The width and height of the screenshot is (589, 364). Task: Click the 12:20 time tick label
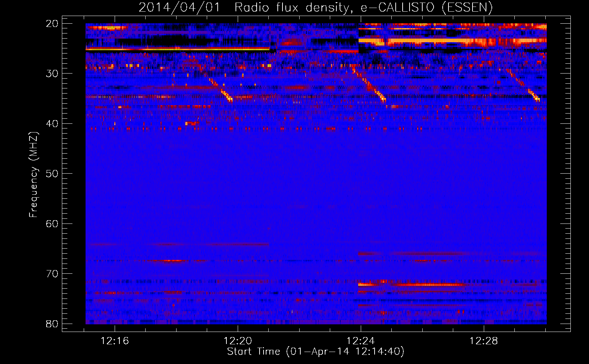(238, 341)
